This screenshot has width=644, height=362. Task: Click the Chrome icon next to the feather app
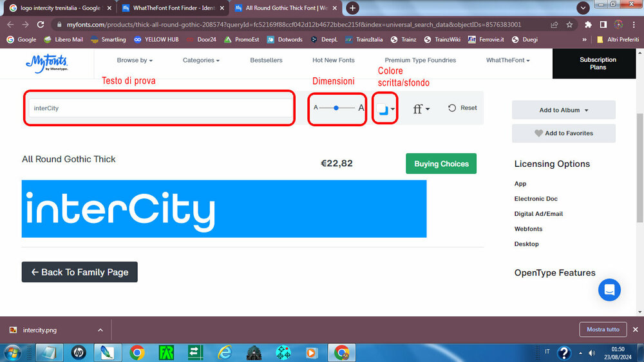point(137,352)
